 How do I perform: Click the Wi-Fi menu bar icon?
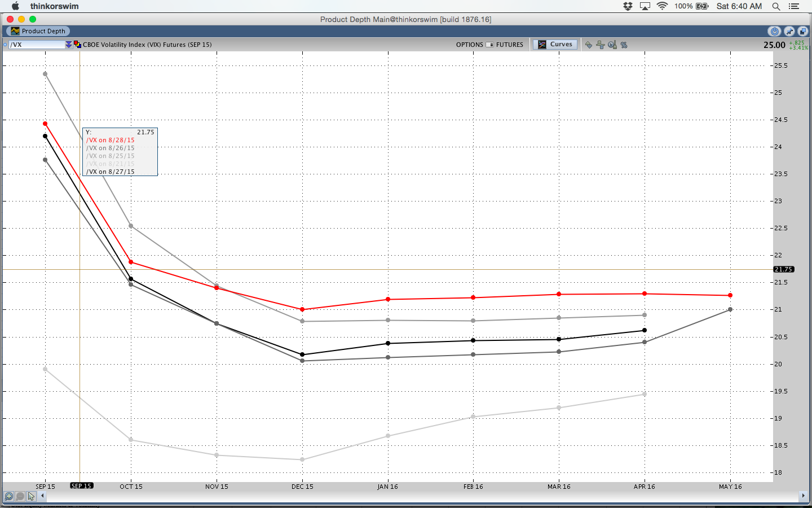[x=663, y=6]
